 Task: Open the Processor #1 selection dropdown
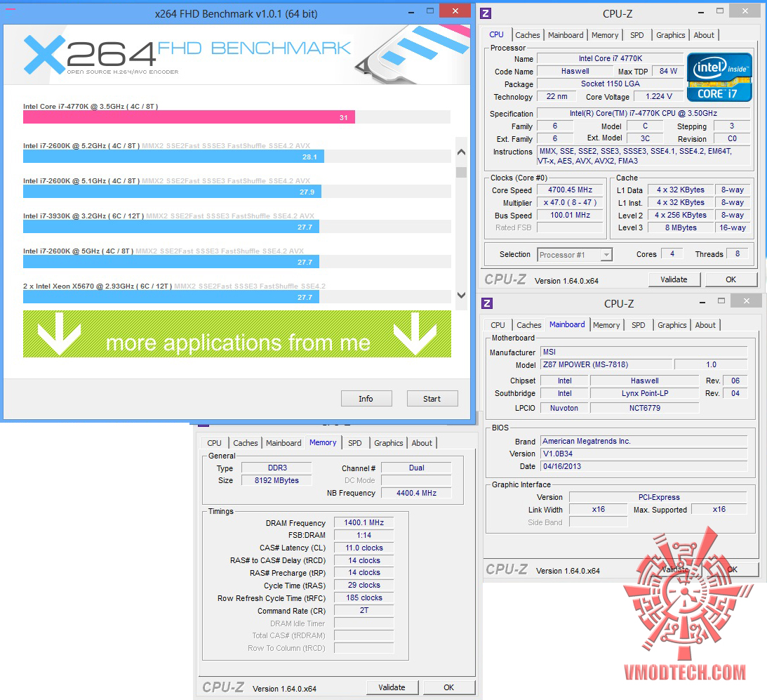pos(606,255)
